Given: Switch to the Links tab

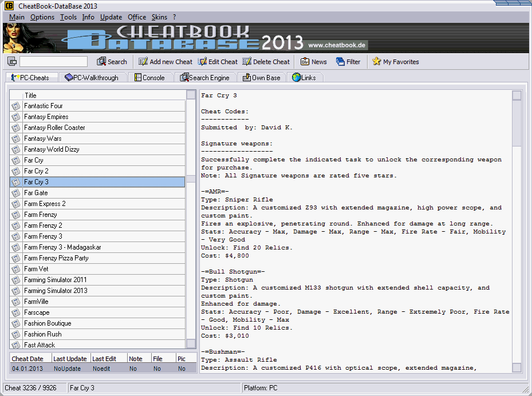Looking at the screenshot, I should (x=304, y=78).
